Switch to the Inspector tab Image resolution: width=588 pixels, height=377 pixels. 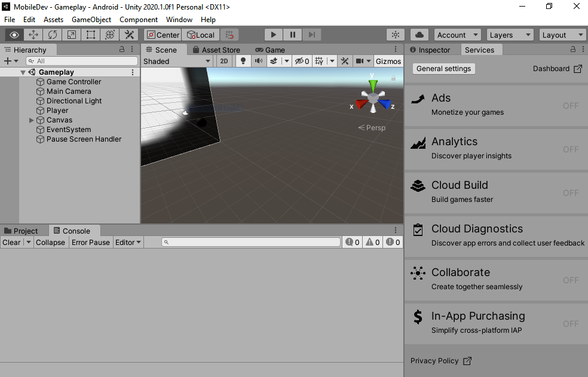pyautogui.click(x=430, y=50)
